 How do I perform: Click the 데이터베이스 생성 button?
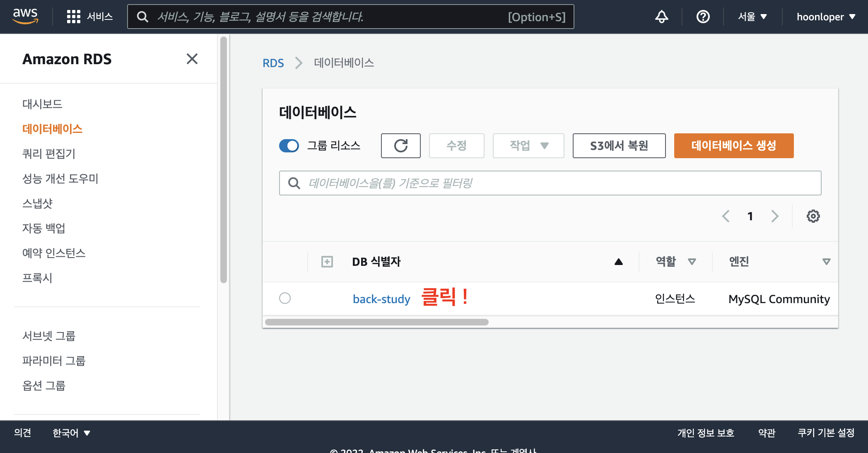(733, 146)
